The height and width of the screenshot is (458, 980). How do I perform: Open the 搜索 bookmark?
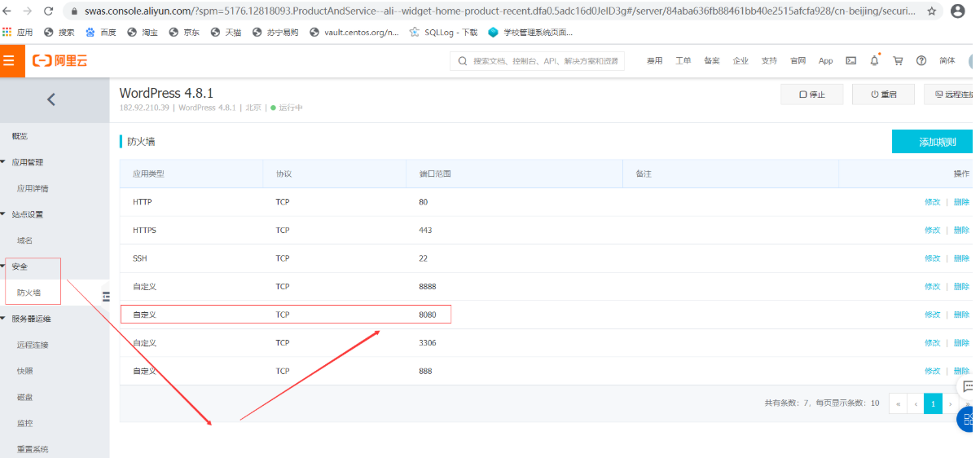pyautogui.click(x=59, y=32)
